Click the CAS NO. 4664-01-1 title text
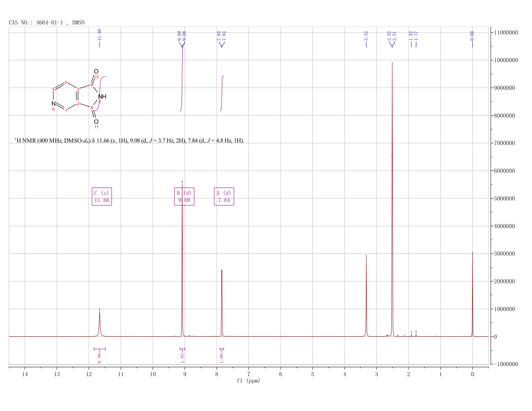 coord(47,23)
